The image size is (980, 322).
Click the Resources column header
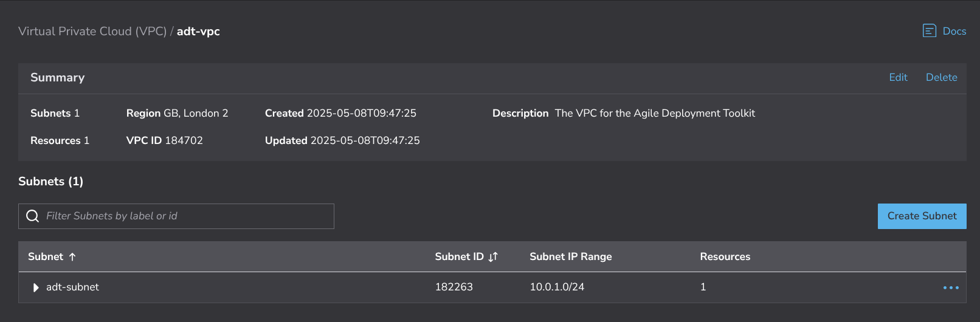point(725,256)
